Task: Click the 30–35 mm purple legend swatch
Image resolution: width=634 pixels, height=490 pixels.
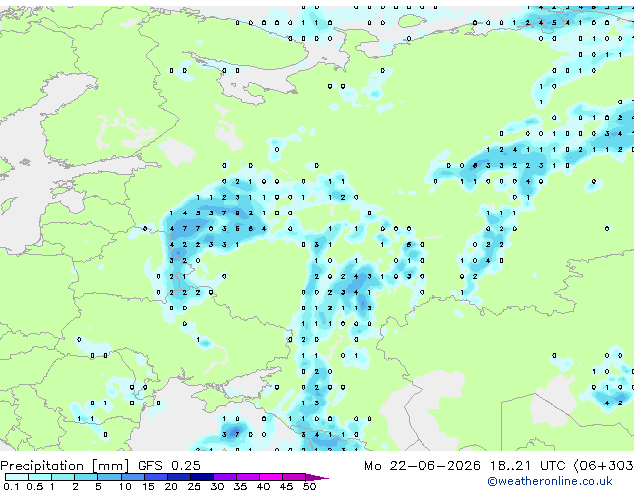Action: 225,477
